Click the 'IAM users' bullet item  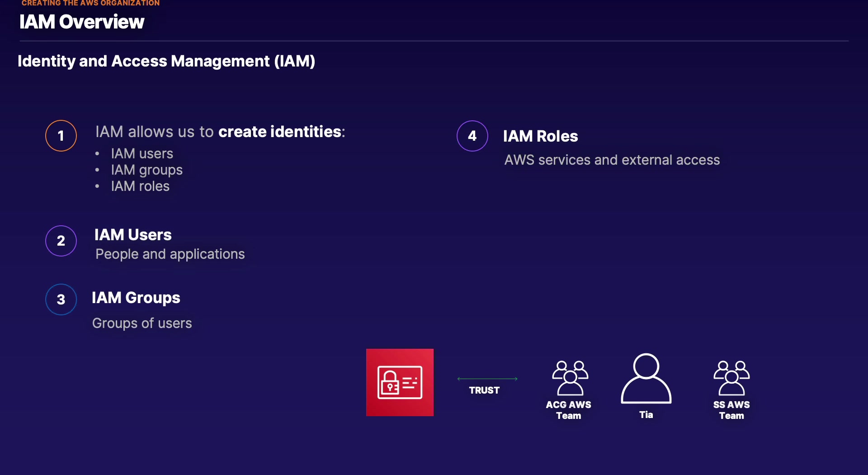(142, 154)
